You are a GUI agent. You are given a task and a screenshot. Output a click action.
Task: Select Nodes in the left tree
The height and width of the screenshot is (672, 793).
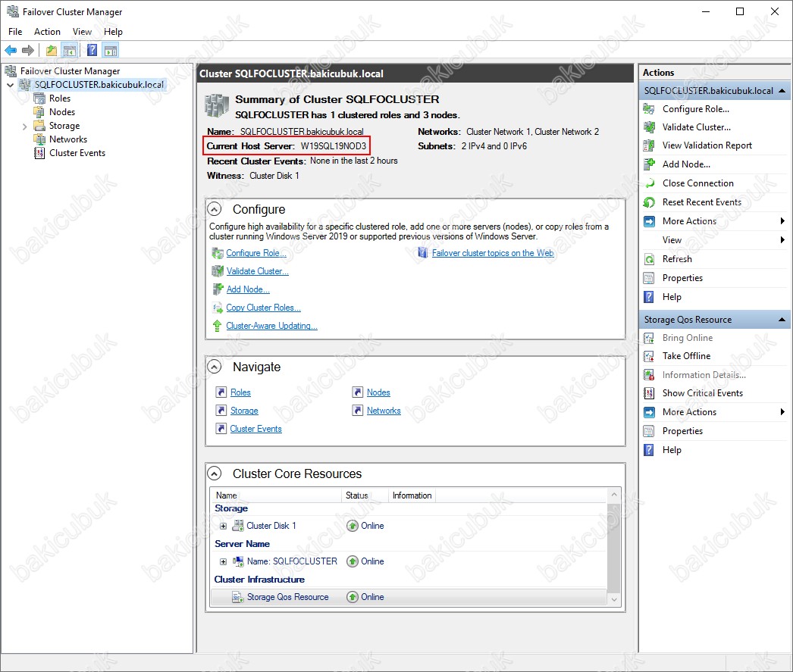tap(61, 112)
